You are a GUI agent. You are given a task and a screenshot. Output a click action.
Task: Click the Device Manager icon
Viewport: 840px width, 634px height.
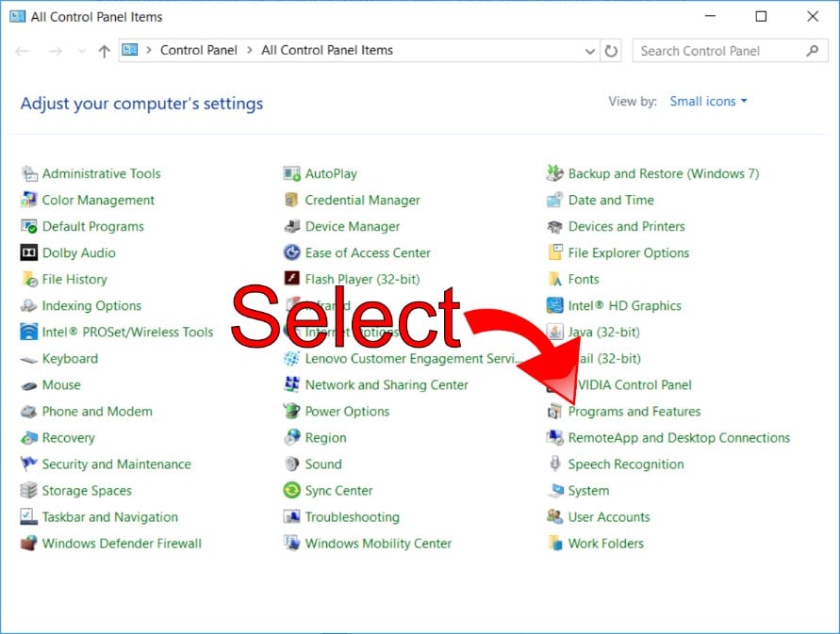pos(291,227)
